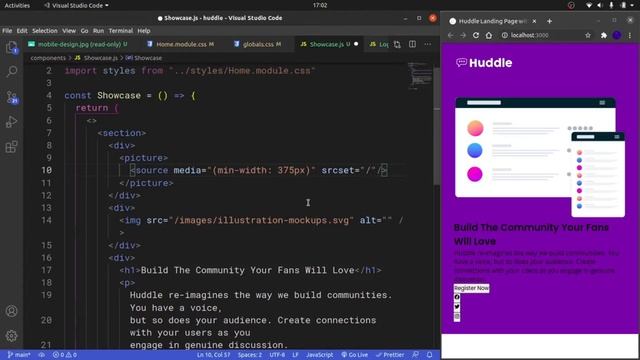
Task: Split the editor to the right
Action: tap(412, 44)
